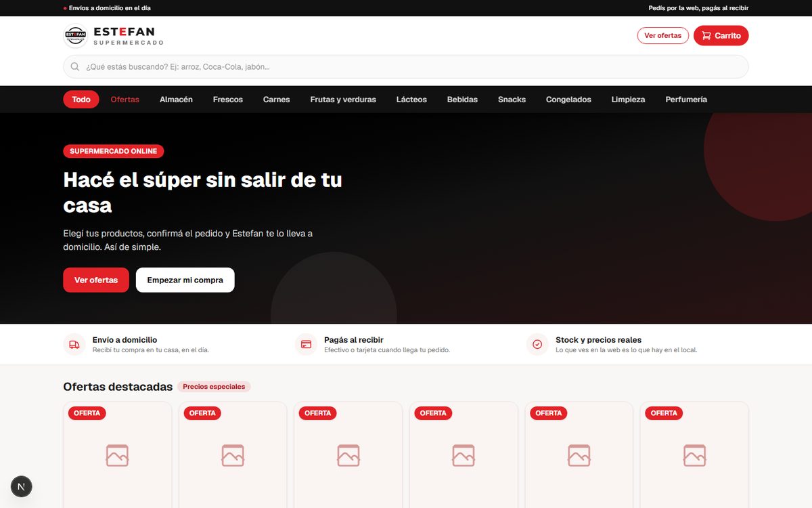Image resolution: width=812 pixels, height=508 pixels.
Task: Focus the product search field
Action: pos(406,67)
